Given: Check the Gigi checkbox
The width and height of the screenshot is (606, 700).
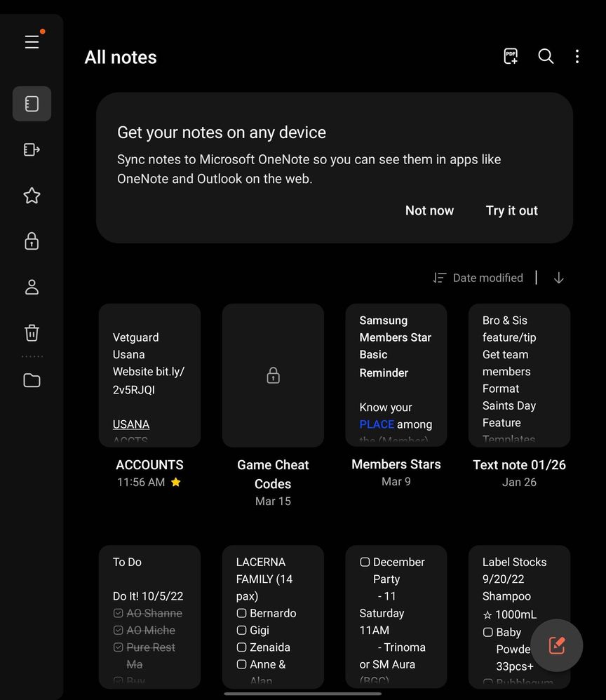Looking at the screenshot, I should coord(241,631).
